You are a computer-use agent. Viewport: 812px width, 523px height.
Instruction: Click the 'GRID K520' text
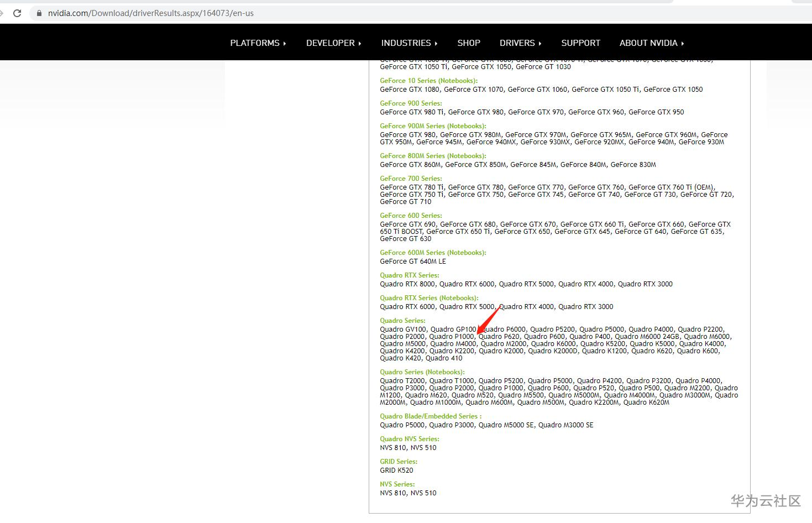coord(396,470)
